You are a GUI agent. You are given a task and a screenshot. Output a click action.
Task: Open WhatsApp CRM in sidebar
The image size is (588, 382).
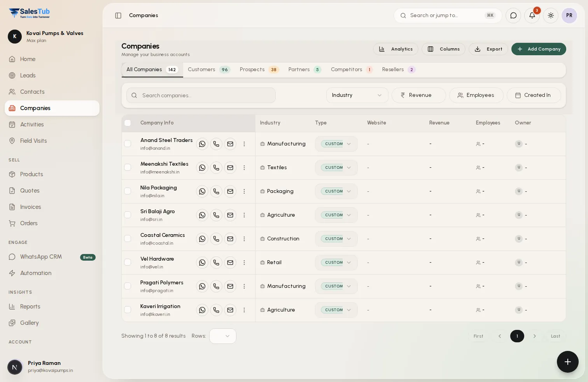click(52, 257)
